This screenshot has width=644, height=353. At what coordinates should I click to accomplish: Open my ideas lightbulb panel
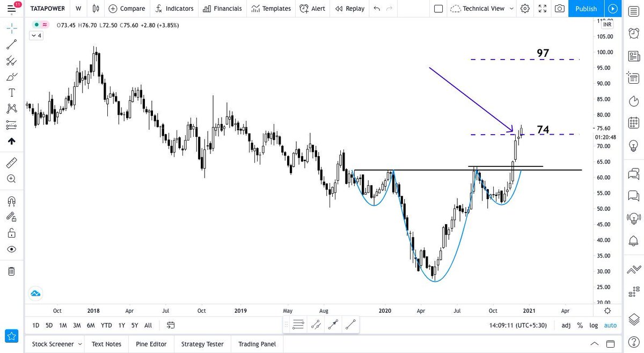[x=633, y=145]
